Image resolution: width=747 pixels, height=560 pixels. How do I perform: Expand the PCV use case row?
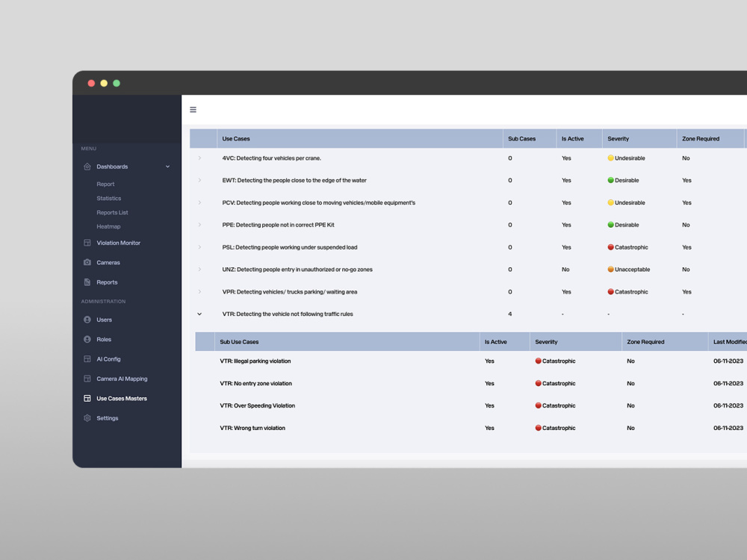pyautogui.click(x=199, y=202)
